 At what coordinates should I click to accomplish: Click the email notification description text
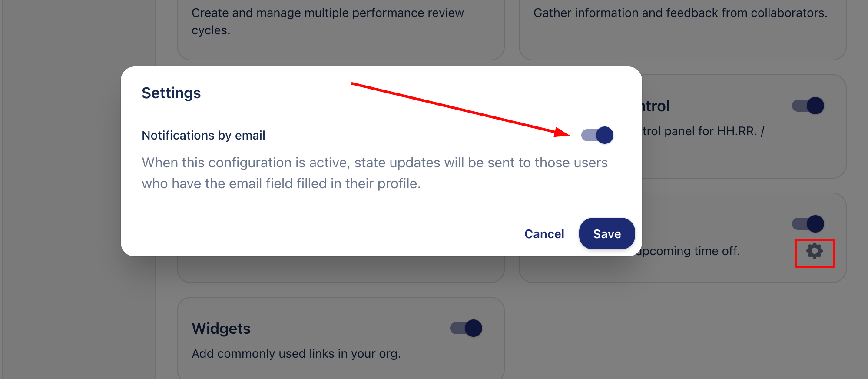(x=374, y=173)
